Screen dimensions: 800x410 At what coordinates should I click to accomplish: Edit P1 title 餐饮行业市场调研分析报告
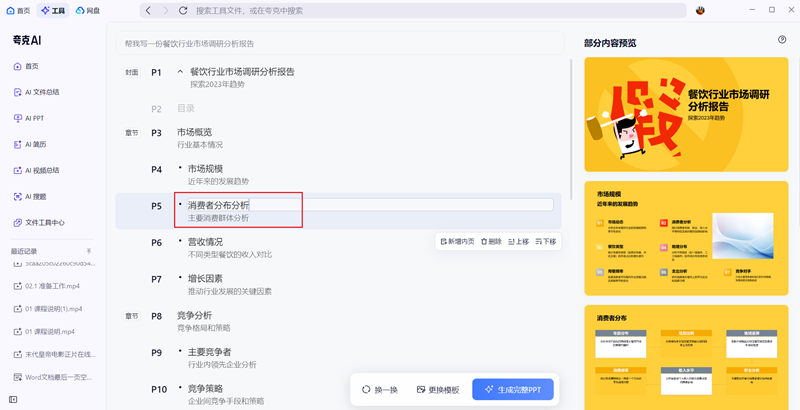pos(242,72)
